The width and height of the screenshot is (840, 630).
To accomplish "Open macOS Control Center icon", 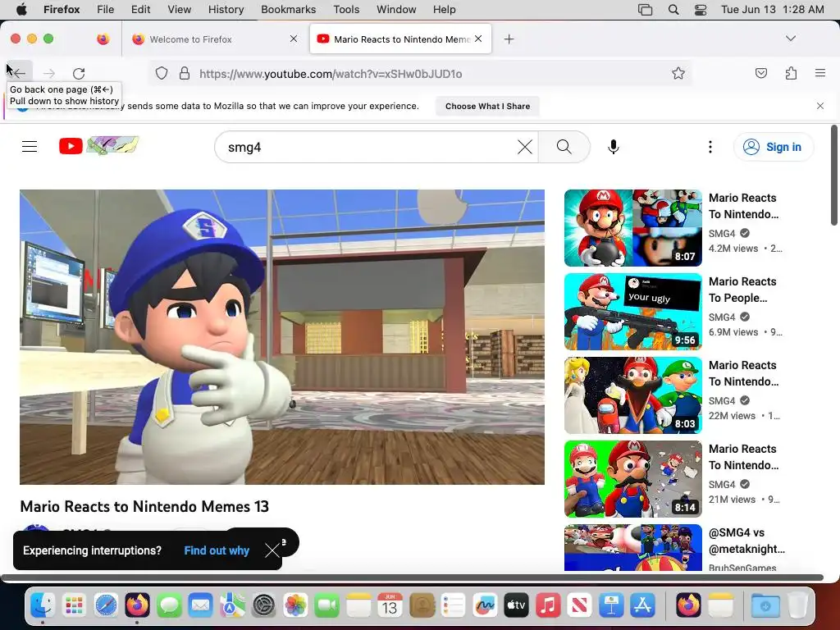I will [x=701, y=10].
